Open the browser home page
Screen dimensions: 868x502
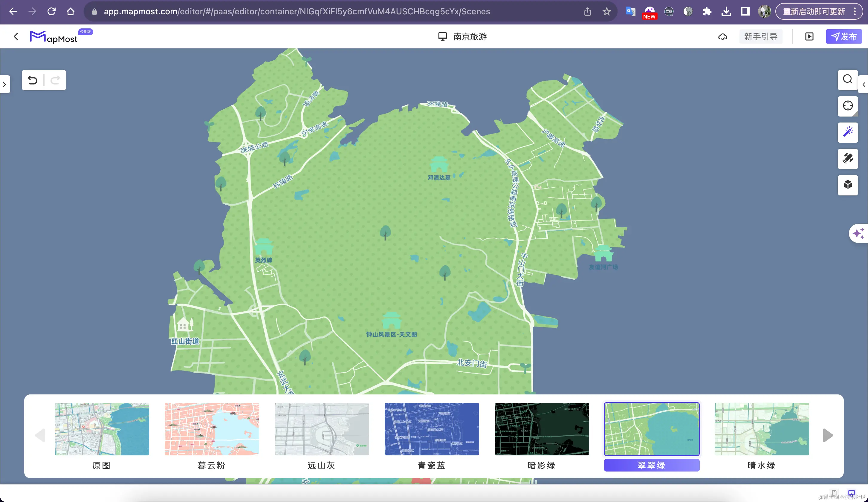tap(71, 11)
